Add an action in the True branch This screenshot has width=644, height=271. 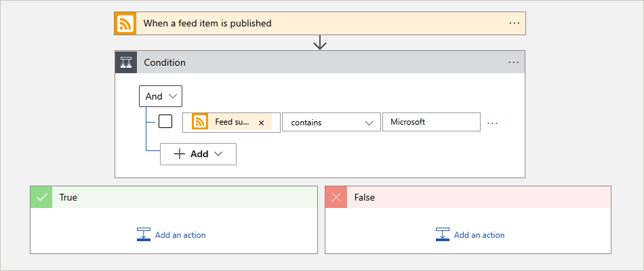pyautogui.click(x=180, y=235)
